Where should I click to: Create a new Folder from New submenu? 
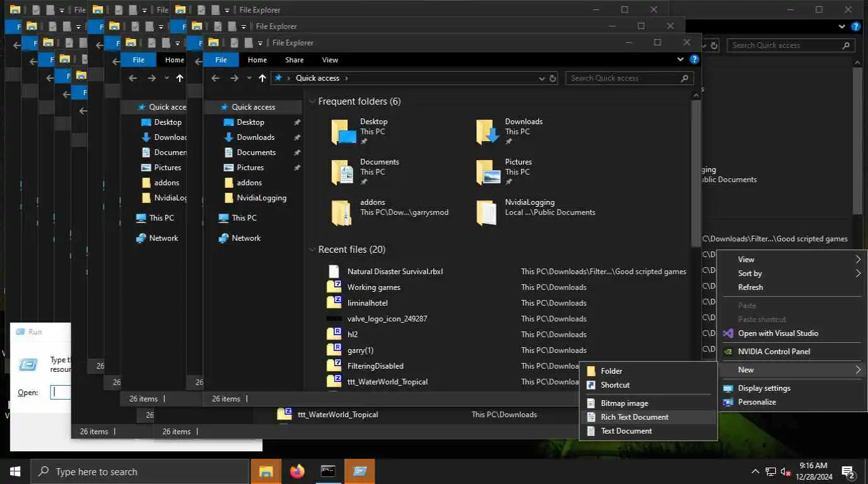pyautogui.click(x=648, y=371)
